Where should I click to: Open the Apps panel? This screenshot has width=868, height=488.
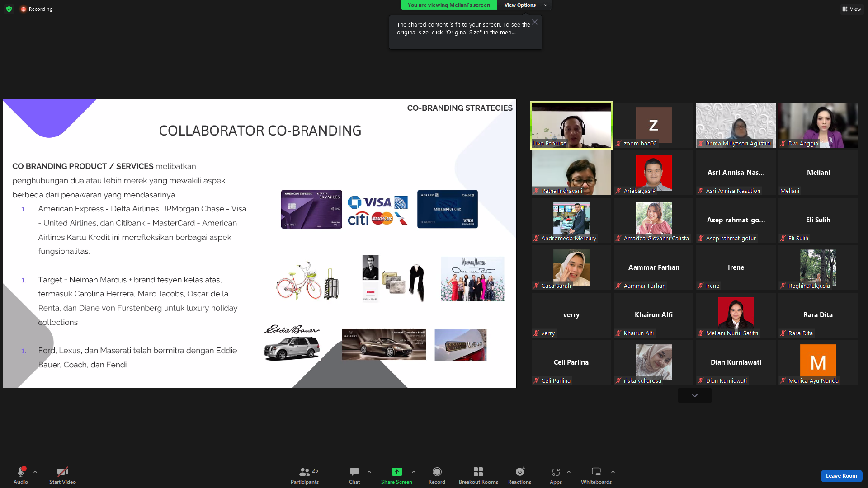click(556, 475)
